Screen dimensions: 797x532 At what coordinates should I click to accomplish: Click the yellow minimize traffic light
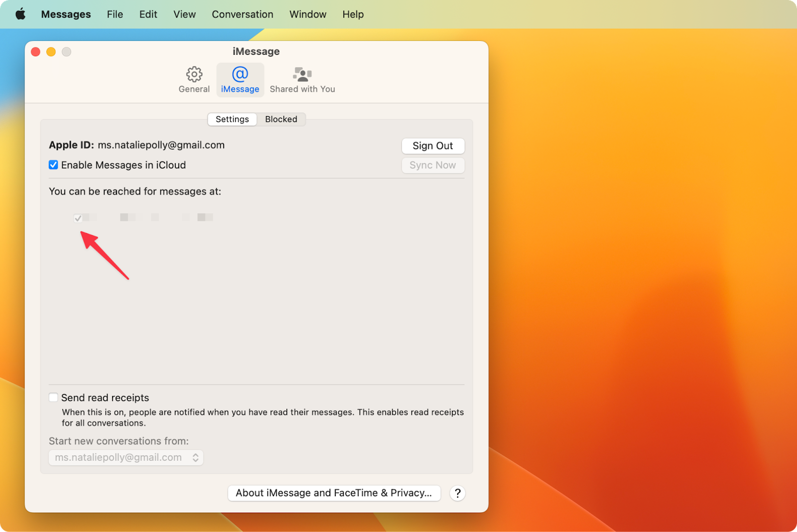coord(51,51)
